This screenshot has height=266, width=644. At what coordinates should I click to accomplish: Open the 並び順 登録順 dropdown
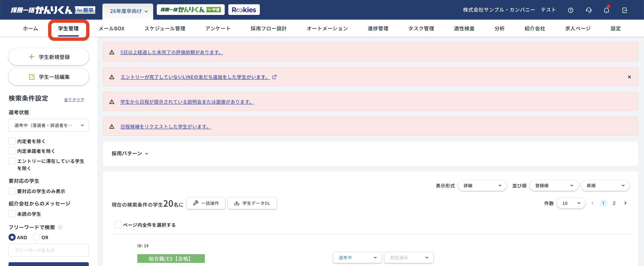553,185
